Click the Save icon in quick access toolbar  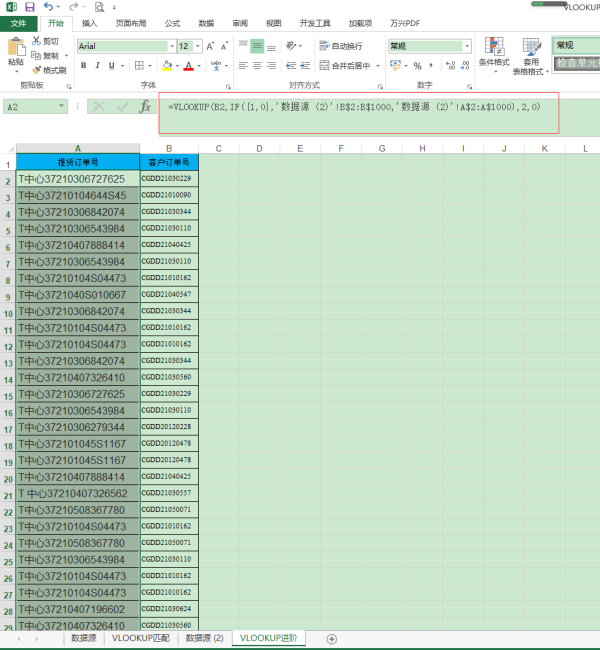[29, 7]
